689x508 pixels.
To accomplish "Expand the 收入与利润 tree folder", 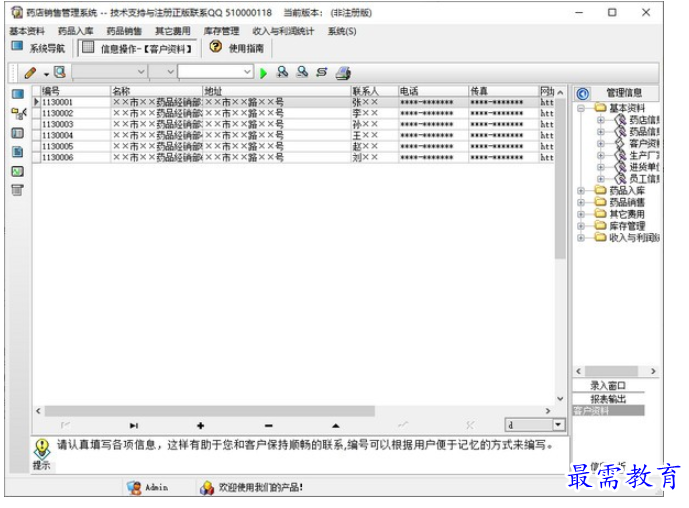I will click(581, 238).
